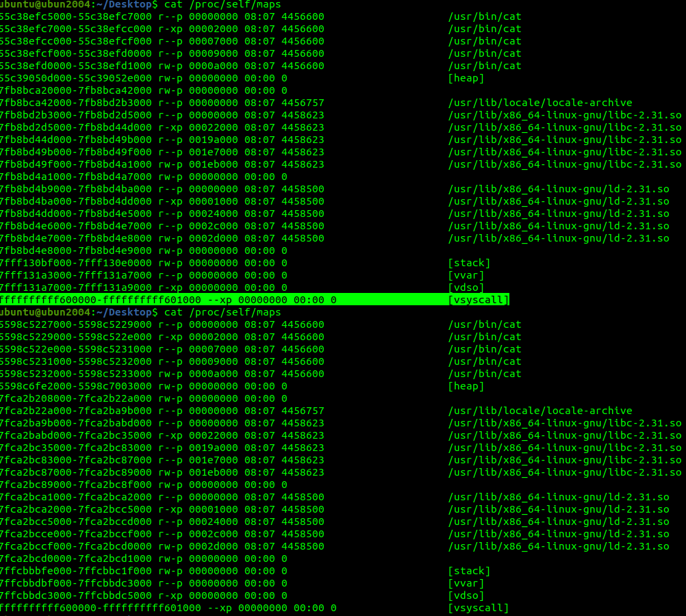Click ld-2.31.so path on the r-xp 7fca2bca2000 line
Image resolution: width=686 pixels, height=616 pixels.
[559, 509]
